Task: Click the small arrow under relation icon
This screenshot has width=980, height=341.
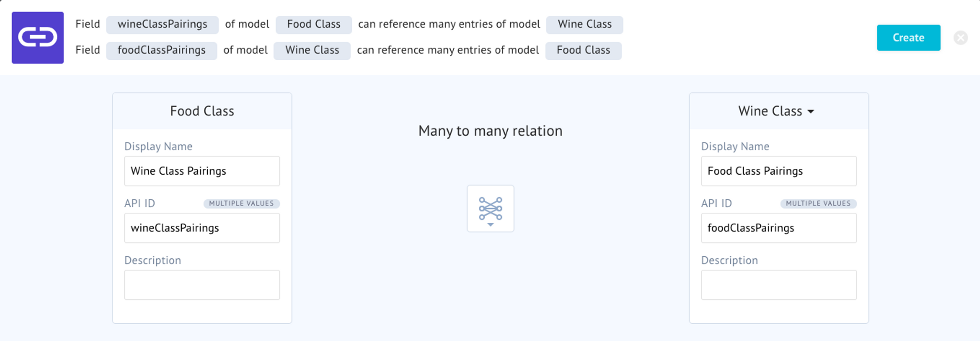Action: point(490,224)
